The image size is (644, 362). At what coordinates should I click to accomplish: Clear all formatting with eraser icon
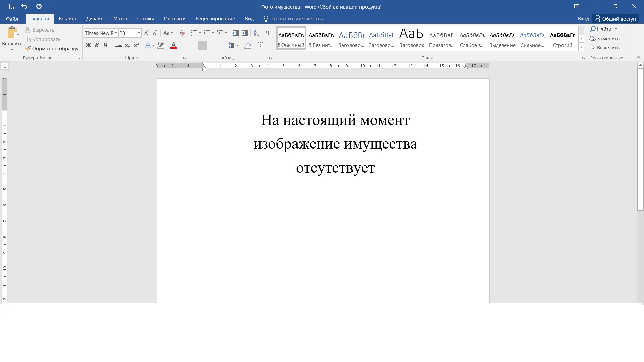pos(182,33)
